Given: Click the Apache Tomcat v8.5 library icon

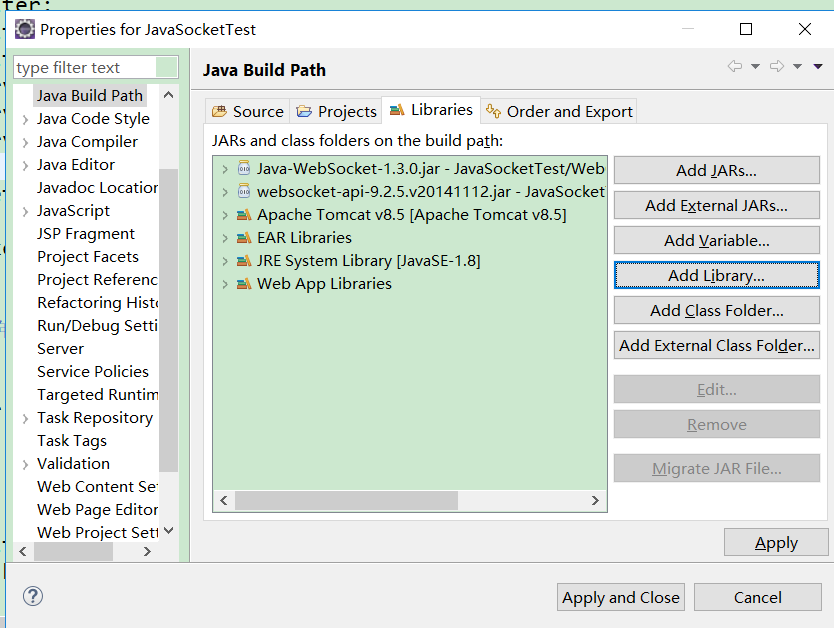Looking at the screenshot, I should point(244,215).
